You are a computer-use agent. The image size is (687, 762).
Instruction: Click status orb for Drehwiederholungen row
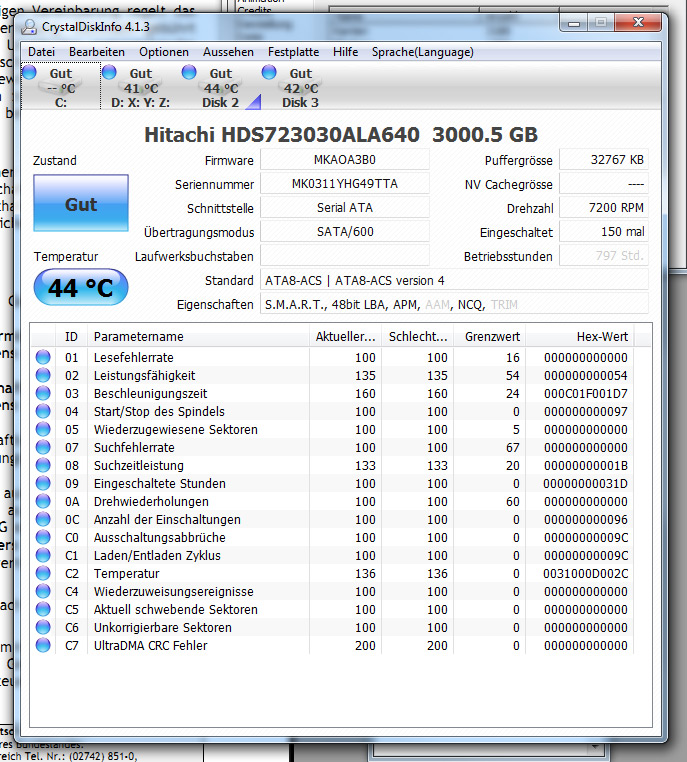point(43,501)
